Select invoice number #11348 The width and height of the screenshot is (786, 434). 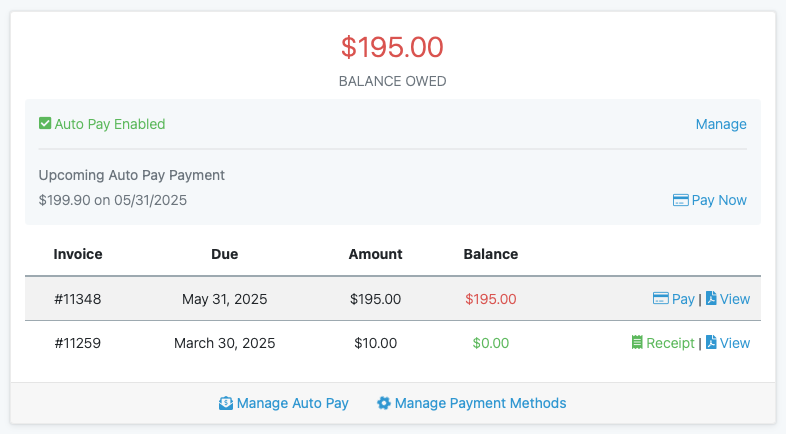(x=78, y=298)
